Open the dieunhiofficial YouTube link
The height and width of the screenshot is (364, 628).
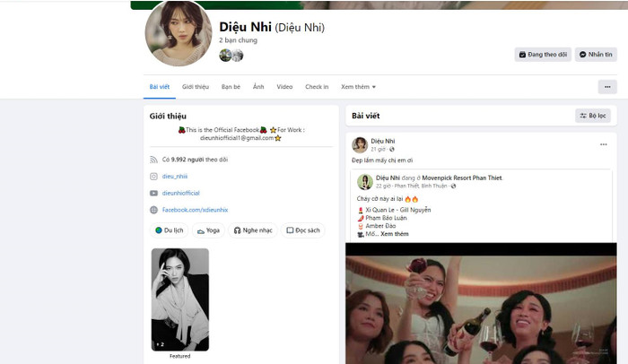[x=180, y=193]
